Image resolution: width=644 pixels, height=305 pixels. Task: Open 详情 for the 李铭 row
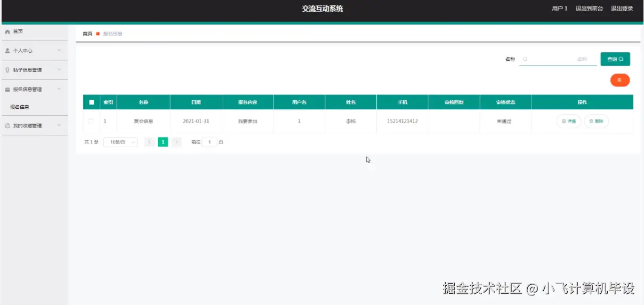tap(569, 122)
